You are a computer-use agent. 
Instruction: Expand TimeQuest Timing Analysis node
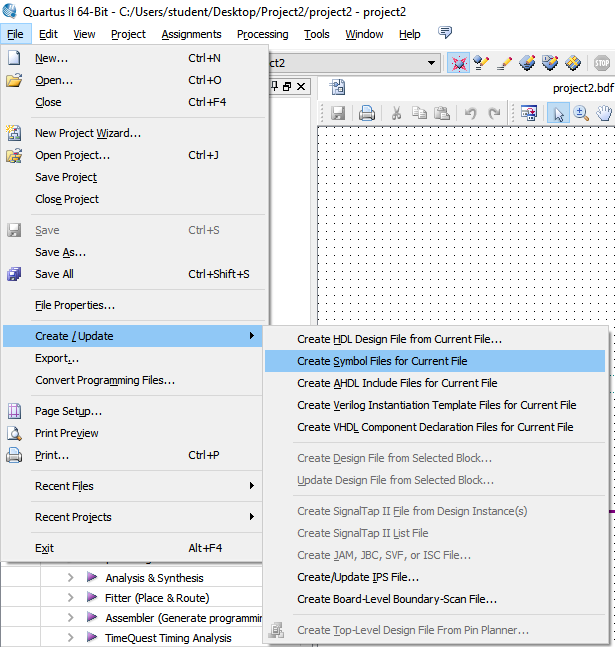[x=71, y=638]
